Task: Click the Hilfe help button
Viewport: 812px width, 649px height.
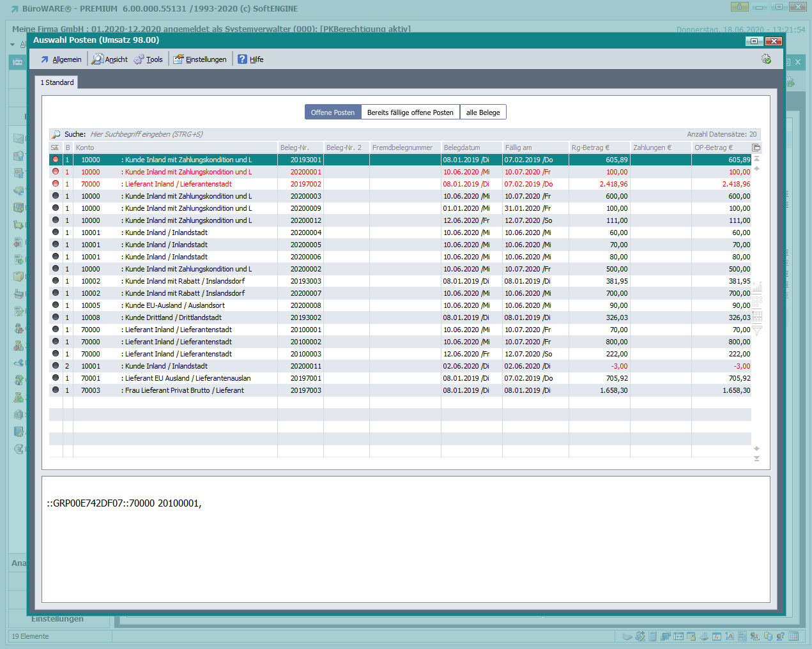Action: point(250,59)
